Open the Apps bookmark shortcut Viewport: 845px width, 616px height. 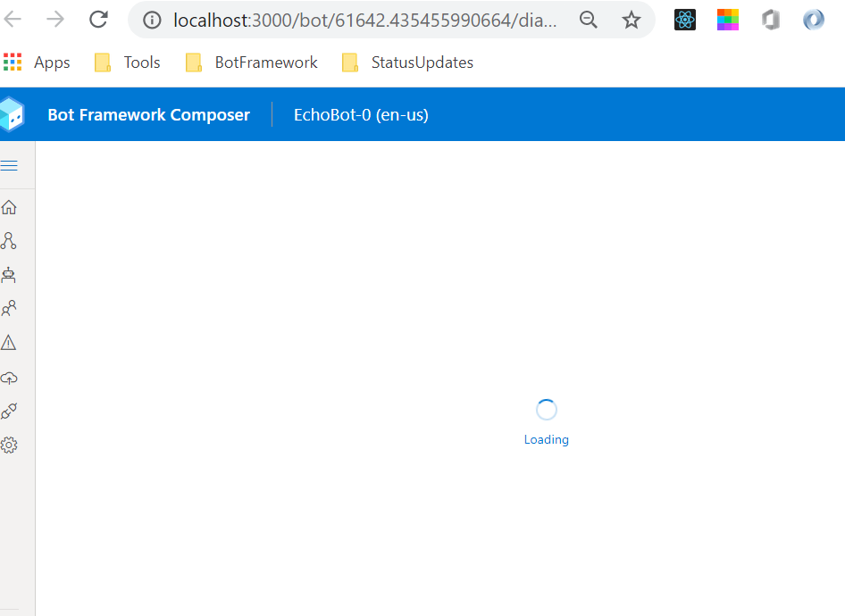pos(37,62)
